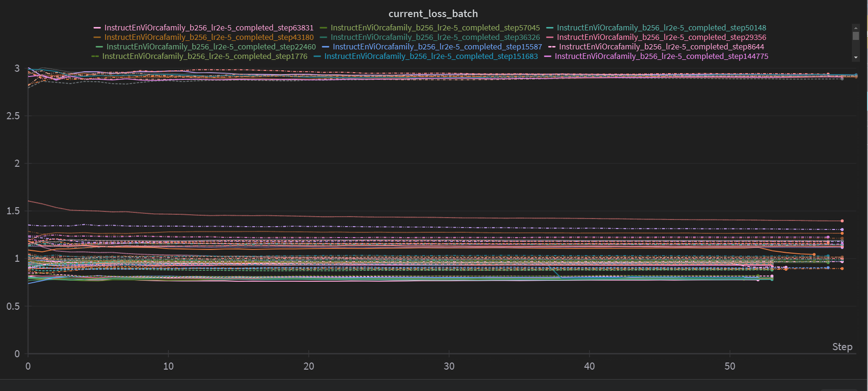This screenshot has width=868, height=391.
Task: Click the step15587 legend label
Action: coord(437,47)
